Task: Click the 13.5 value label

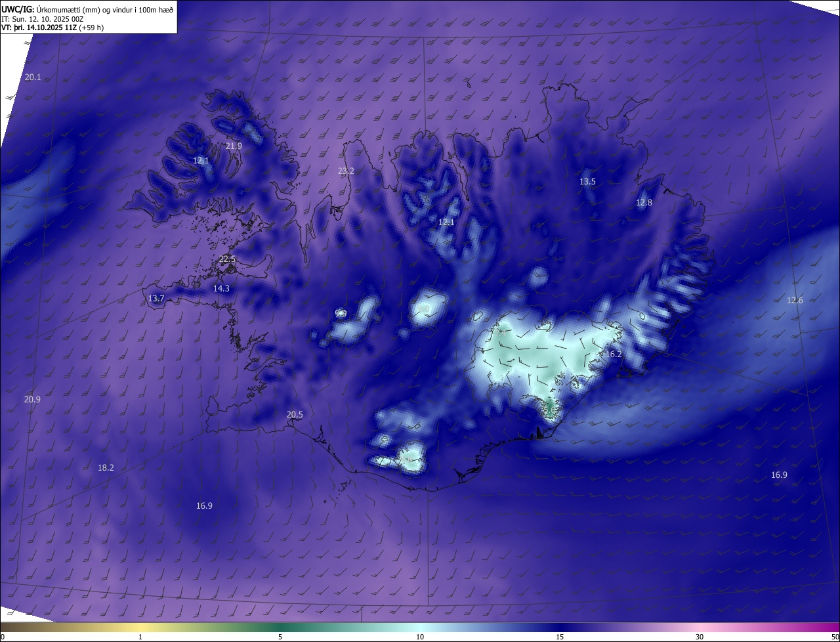Action: (587, 182)
